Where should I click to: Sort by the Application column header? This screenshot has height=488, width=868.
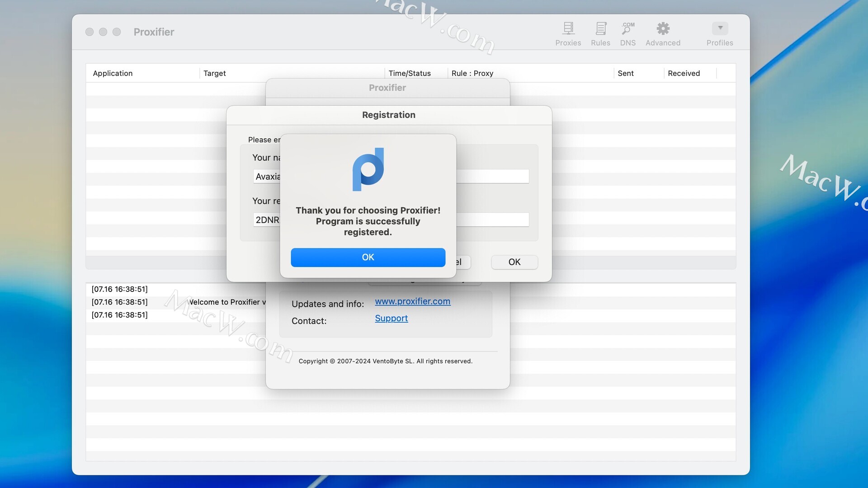coord(113,73)
